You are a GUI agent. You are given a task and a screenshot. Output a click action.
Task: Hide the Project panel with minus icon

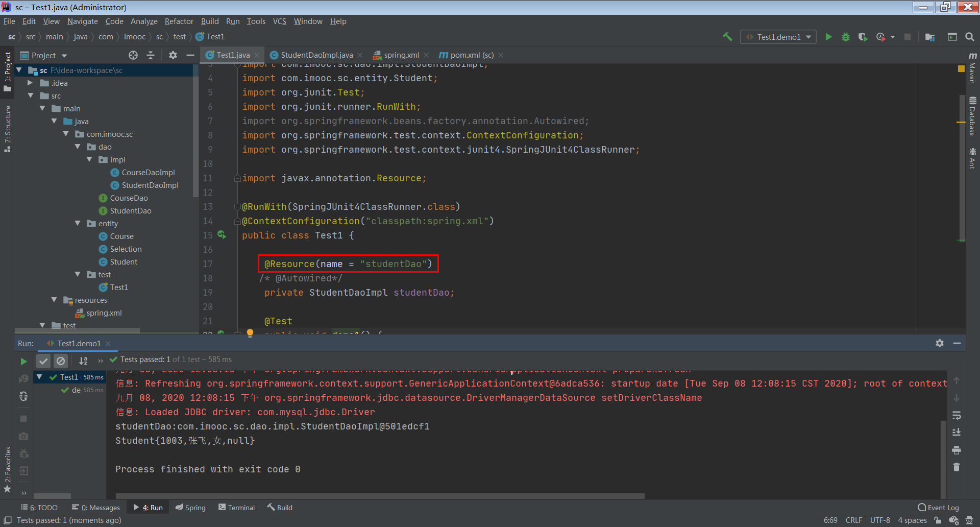tap(190, 55)
